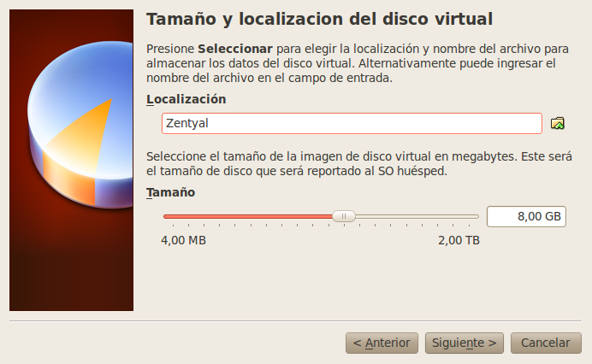Viewport: 592px width, 364px height.
Task: Focus the 8,00 GB size field
Action: [526, 216]
